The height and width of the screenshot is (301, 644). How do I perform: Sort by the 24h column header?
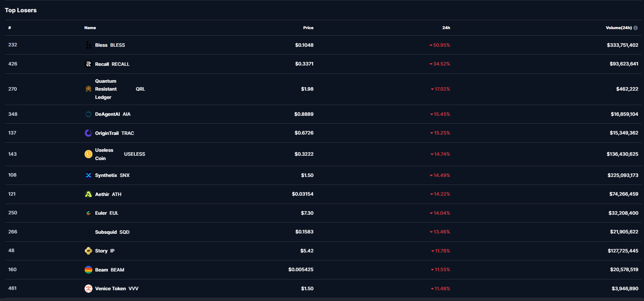coord(446,28)
